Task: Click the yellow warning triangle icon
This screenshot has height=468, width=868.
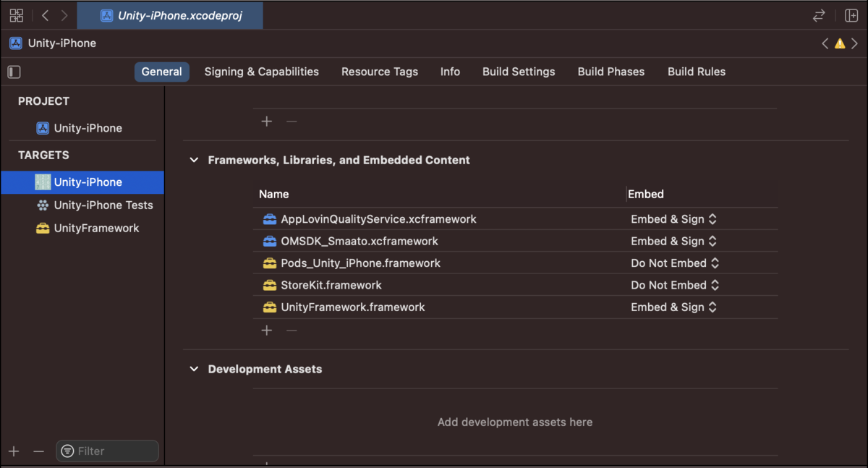Action: pos(840,43)
